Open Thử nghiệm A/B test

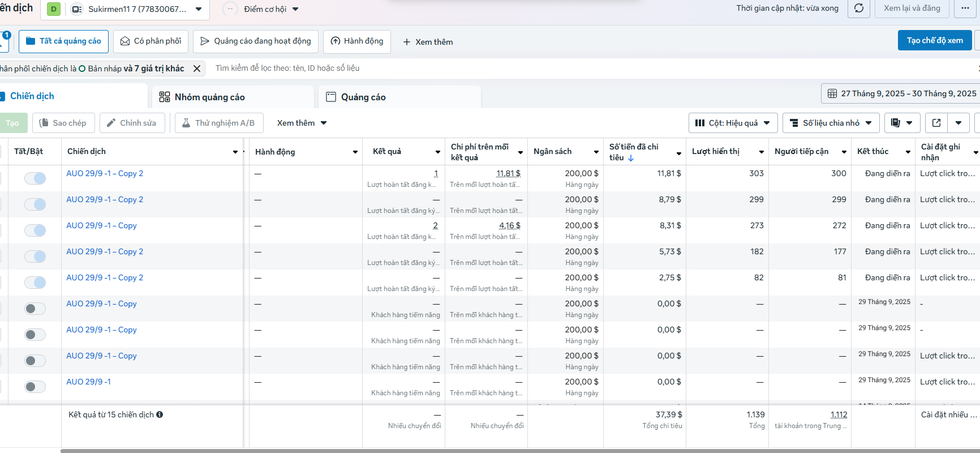(x=218, y=123)
